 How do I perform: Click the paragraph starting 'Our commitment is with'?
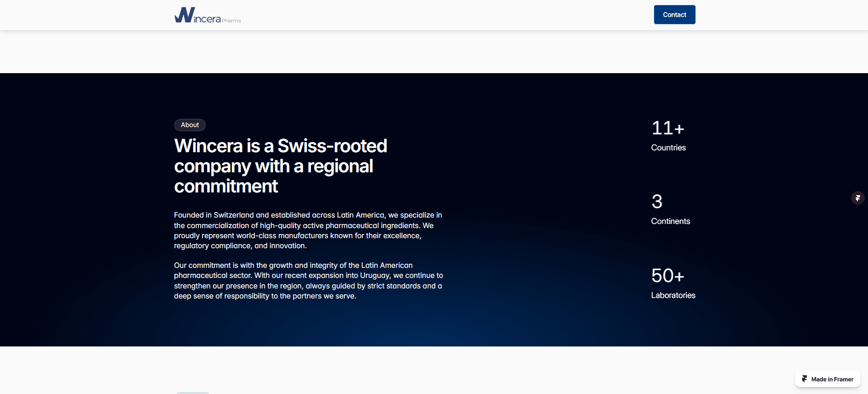pyautogui.click(x=309, y=281)
